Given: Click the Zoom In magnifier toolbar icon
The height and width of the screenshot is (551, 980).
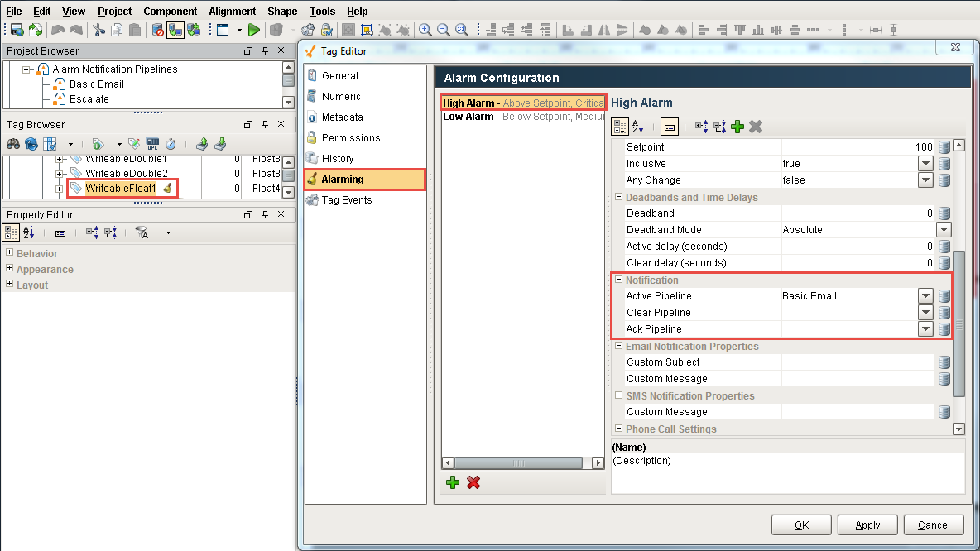Looking at the screenshot, I should coord(425,29).
